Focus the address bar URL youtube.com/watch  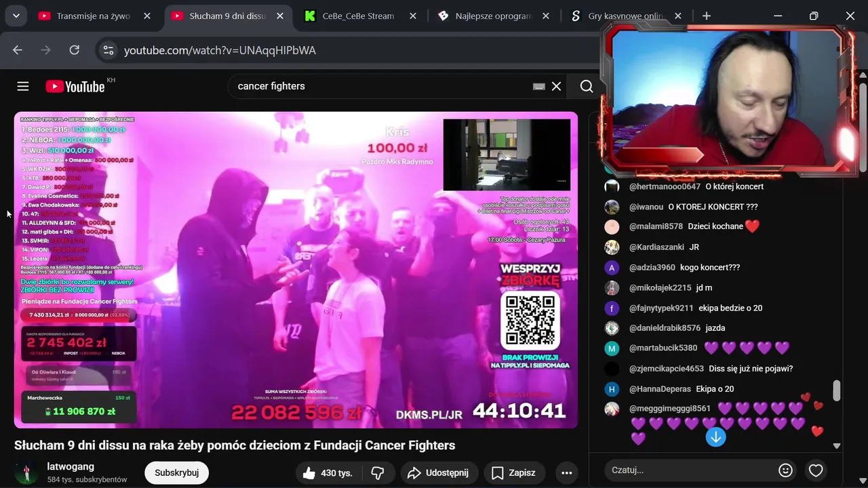click(x=220, y=51)
